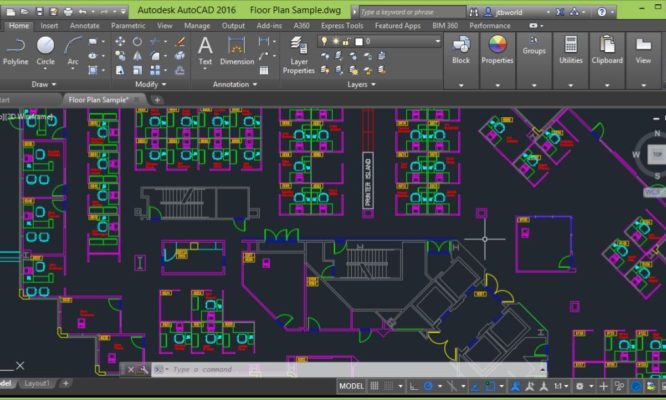Open the Utilities panel

[571, 49]
